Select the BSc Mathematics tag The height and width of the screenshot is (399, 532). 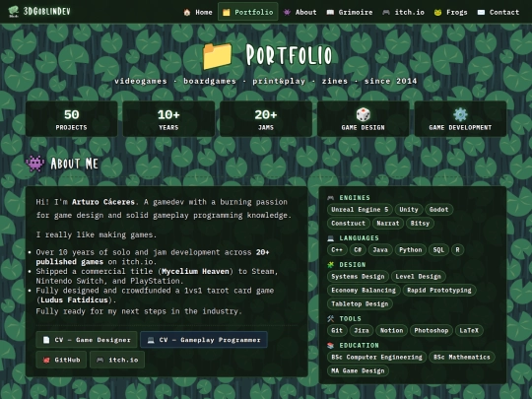tap(462, 357)
